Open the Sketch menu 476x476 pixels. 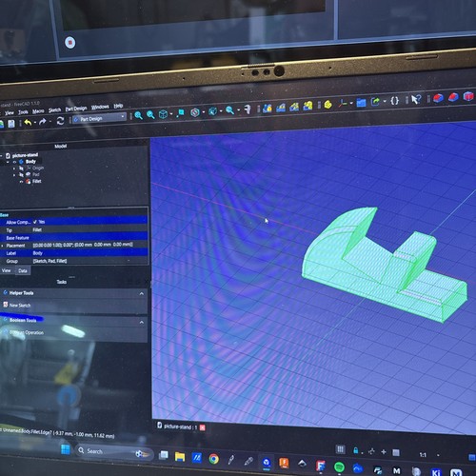coord(54,109)
